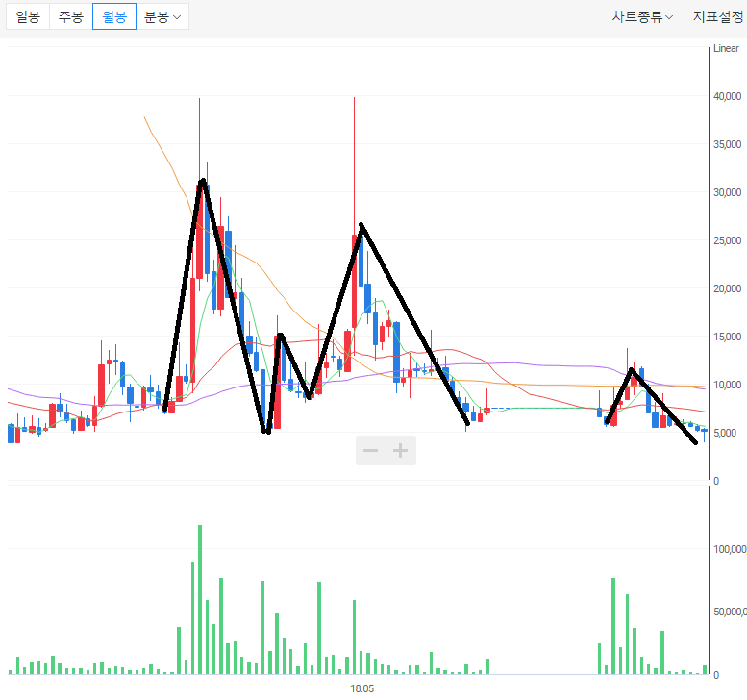The height and width of the screenshot is (700, 747).
Task: Click the 15,000 price axis label
Action: click(x=727, y=337)
